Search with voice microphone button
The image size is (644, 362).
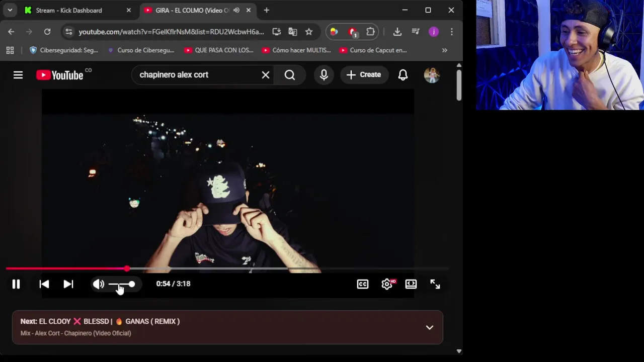tap(324, 75)
